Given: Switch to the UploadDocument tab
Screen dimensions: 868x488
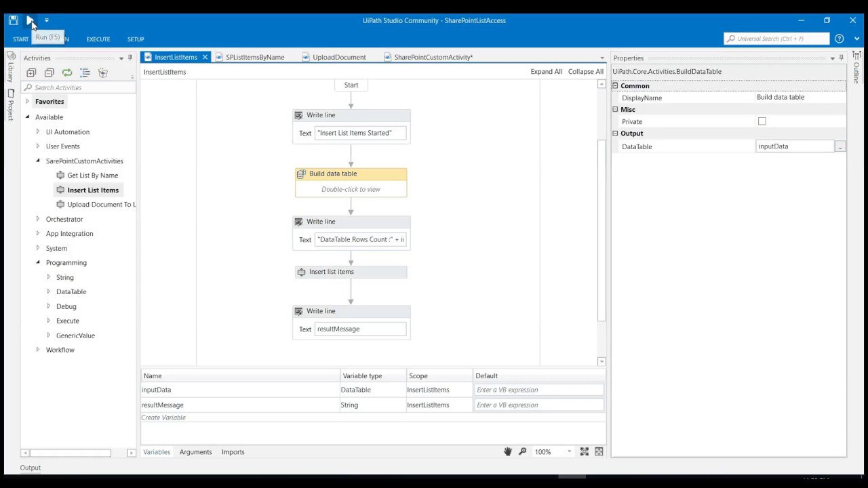Looking at the screenshot, I should click(339, 58).
